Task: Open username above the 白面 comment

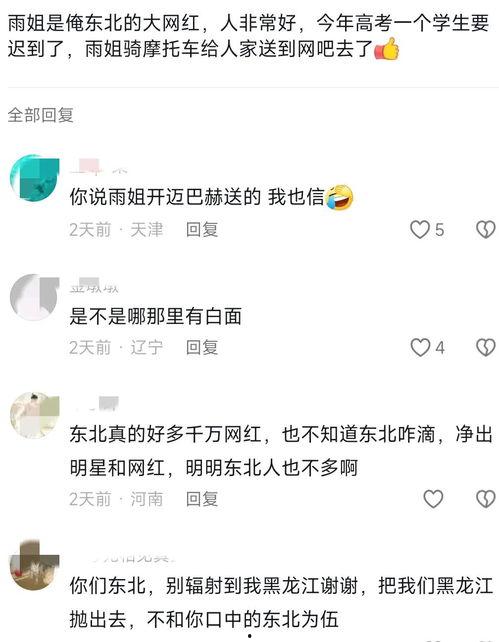Action: (x=94, y=285)
